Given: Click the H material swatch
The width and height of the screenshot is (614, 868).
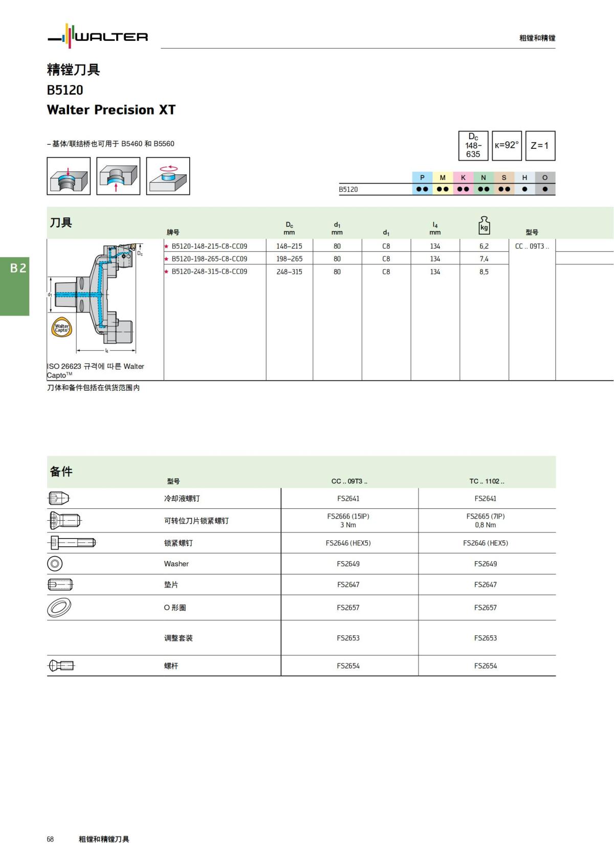Looking at the screenshot, I should click(x=525, y=183).
